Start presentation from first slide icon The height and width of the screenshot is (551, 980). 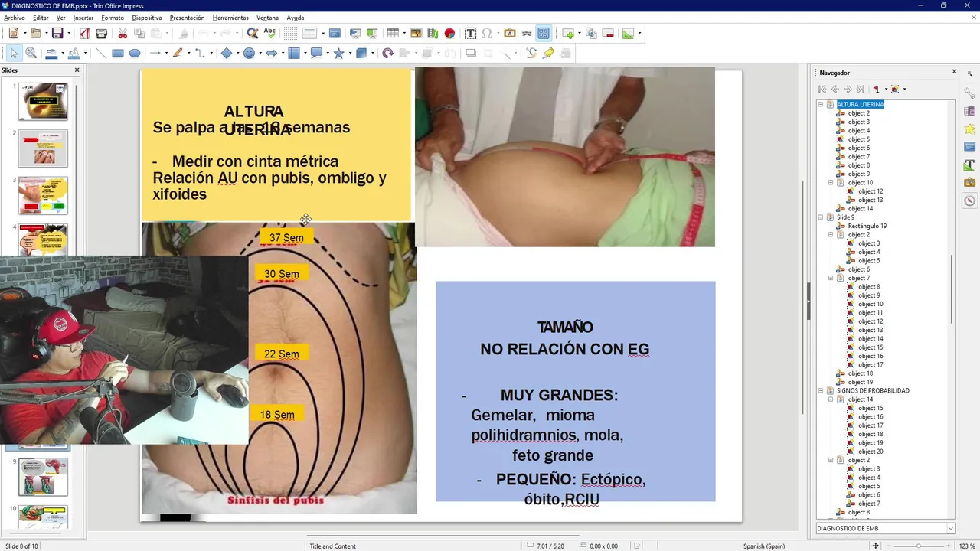(x=355, y=33)
